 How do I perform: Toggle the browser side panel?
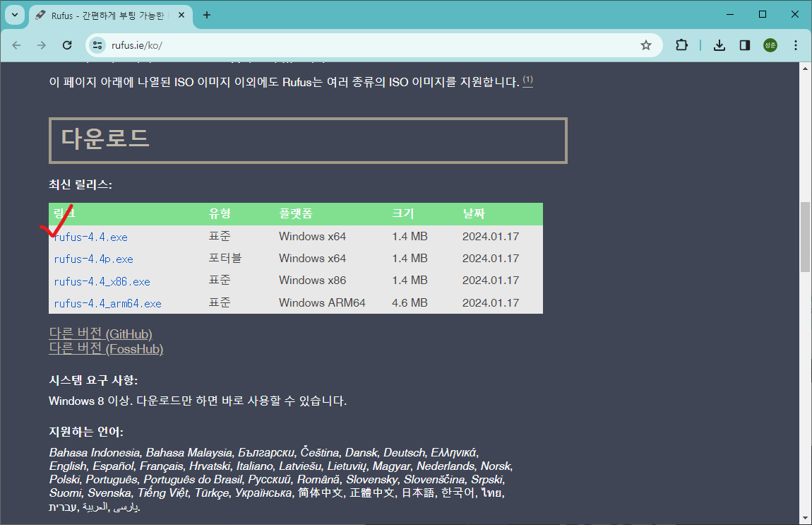[x=745, y=46]
